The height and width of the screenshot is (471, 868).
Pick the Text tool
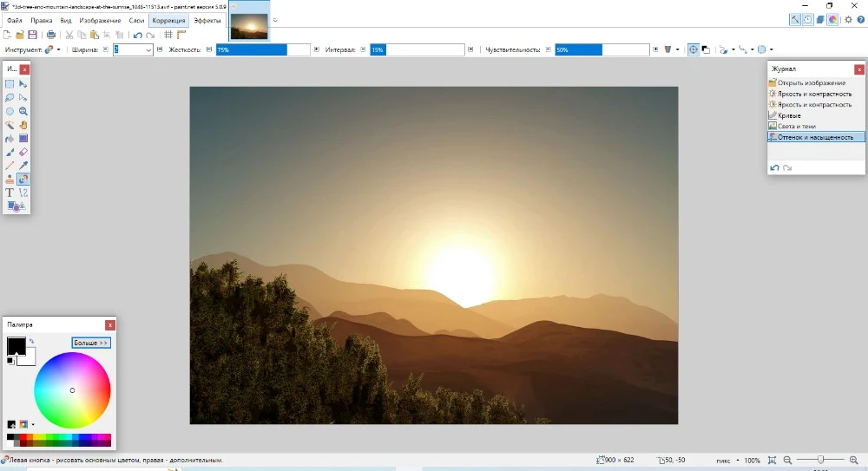(x=10, y=193)
